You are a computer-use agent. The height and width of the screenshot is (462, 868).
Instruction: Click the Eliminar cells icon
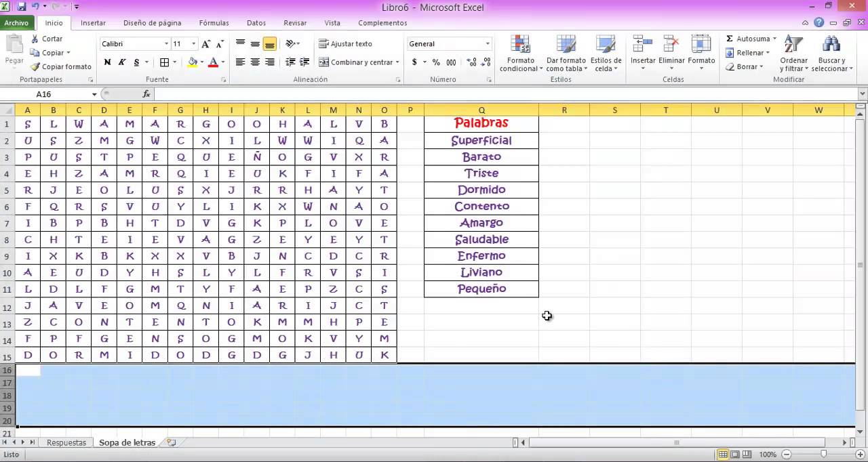click(x=671, y=45)
